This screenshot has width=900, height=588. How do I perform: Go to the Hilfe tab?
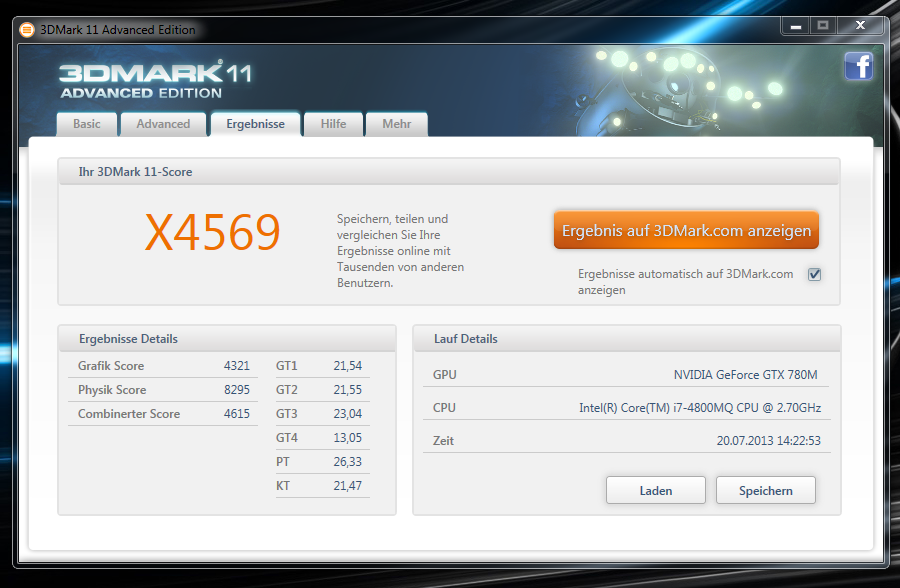(333, 124)
